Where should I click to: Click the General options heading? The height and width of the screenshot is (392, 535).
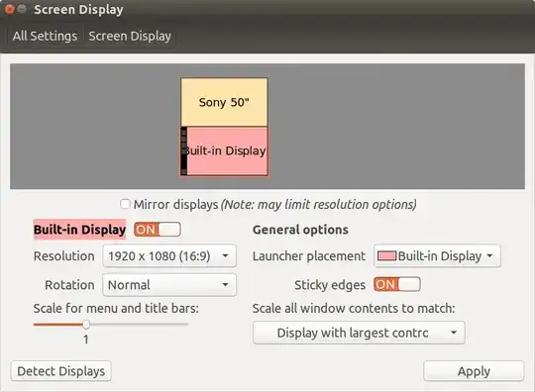(300, 230)
